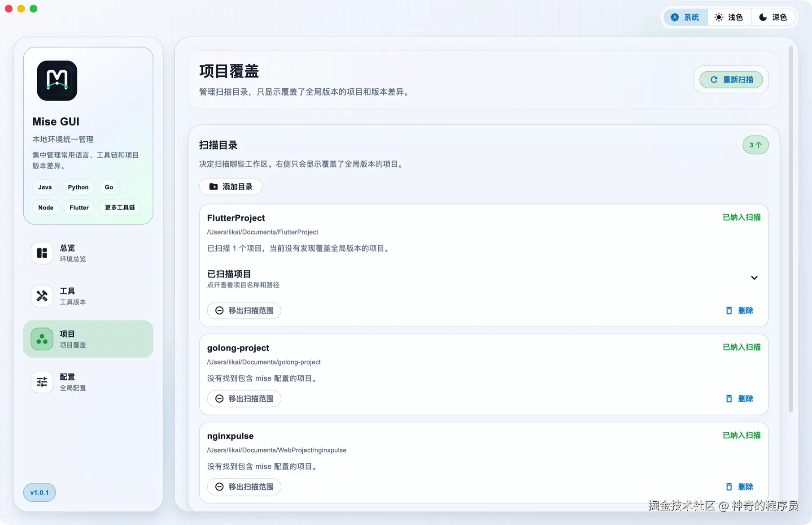Click the Python tag chip

[x=78, y=187]
